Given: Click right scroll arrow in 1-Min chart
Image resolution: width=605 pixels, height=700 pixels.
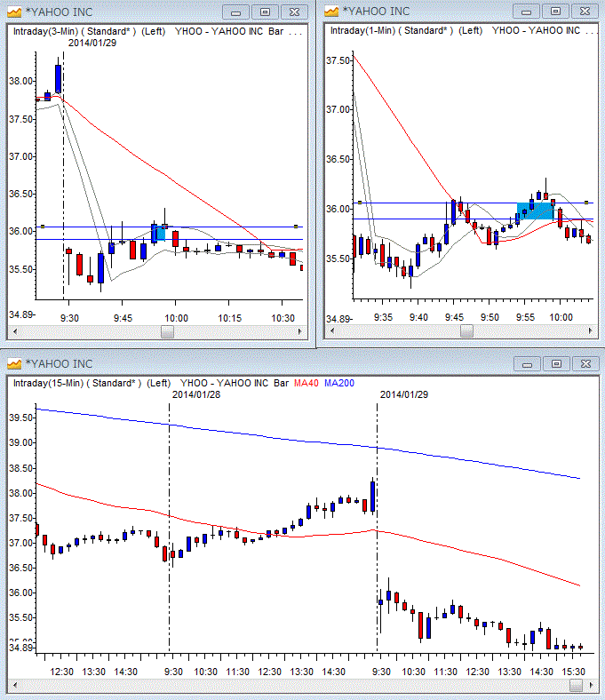Looking at the screenshot, I should 590,330.
